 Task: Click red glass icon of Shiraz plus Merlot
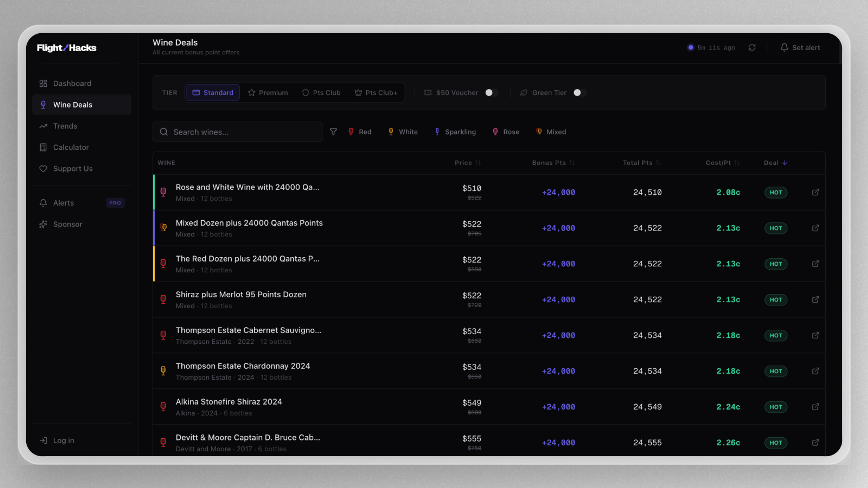(163, 299)
